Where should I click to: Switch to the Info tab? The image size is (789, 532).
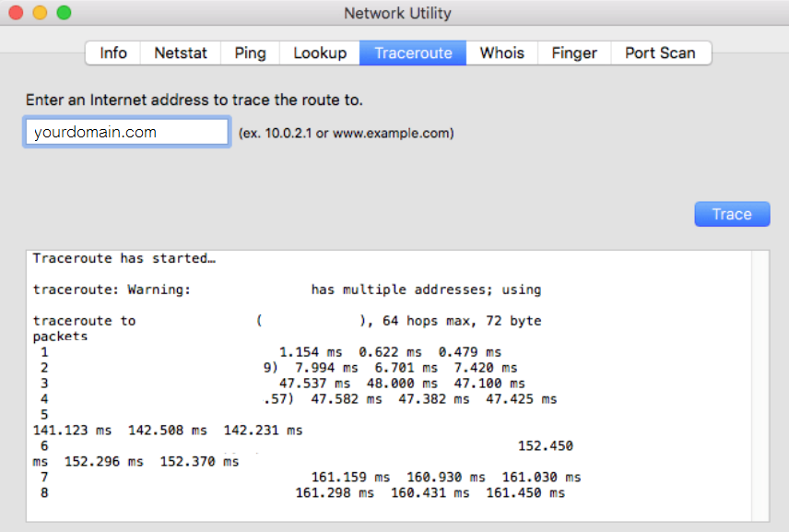click(113, 53)
